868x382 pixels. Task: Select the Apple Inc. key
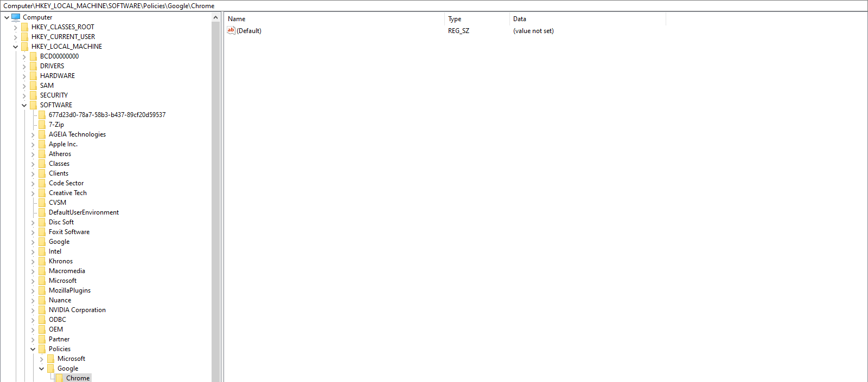[x=63, y=144]
